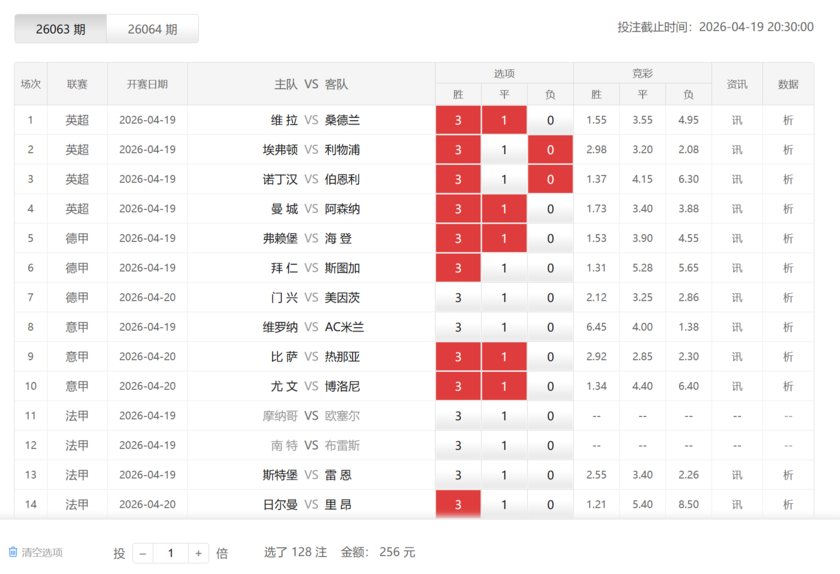This screenshot has width=840, height=574.
Task: Increase bet multiplier with plus button
Action: pos(199,553)
